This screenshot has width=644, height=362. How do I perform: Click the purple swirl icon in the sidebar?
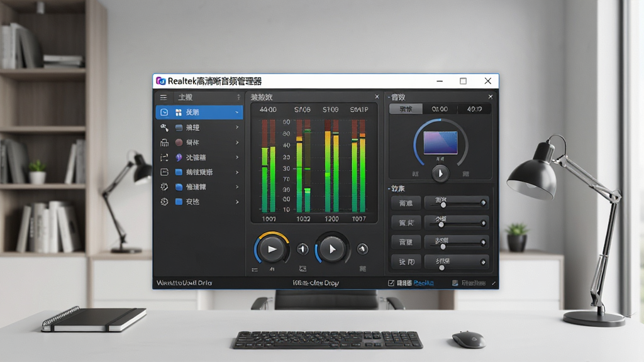[x=179, y=157]
